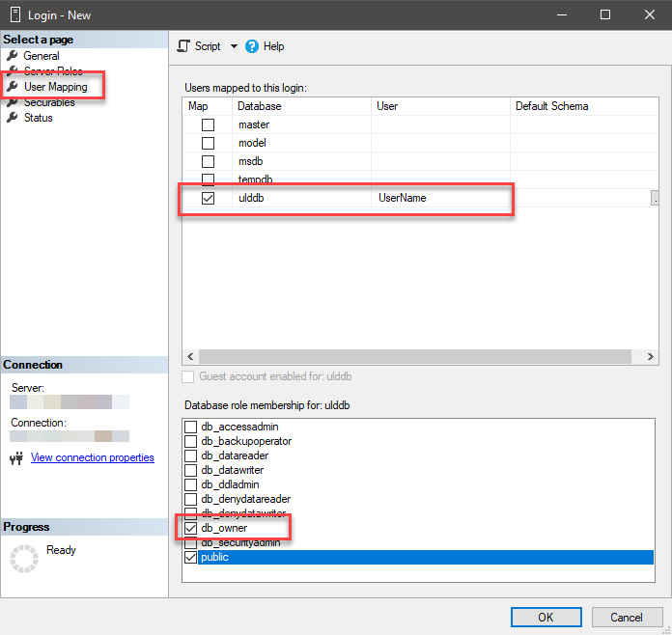Click the Login window title icon
The height and width of the screenshot is (635, 672).
coord(15,14)
